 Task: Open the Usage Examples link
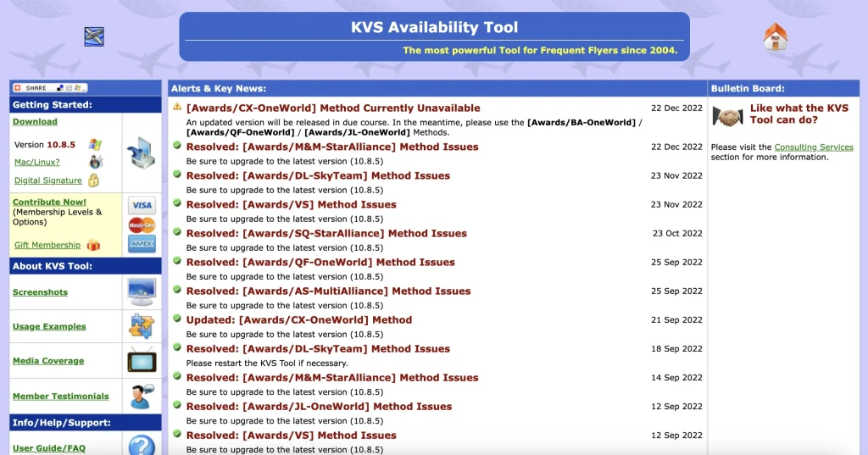(x=49, y=326)
